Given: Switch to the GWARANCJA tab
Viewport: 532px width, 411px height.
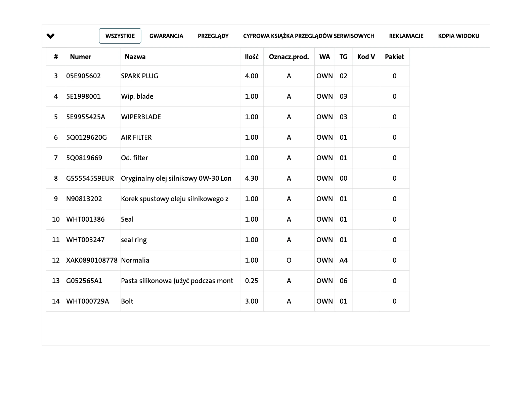Looking at the screenshot, I should coord(166,36).
